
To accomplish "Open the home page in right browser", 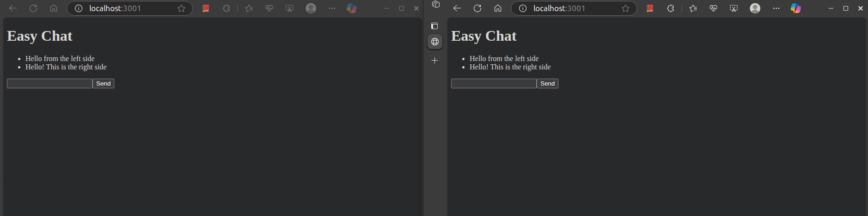I will (x=498, y=8).
